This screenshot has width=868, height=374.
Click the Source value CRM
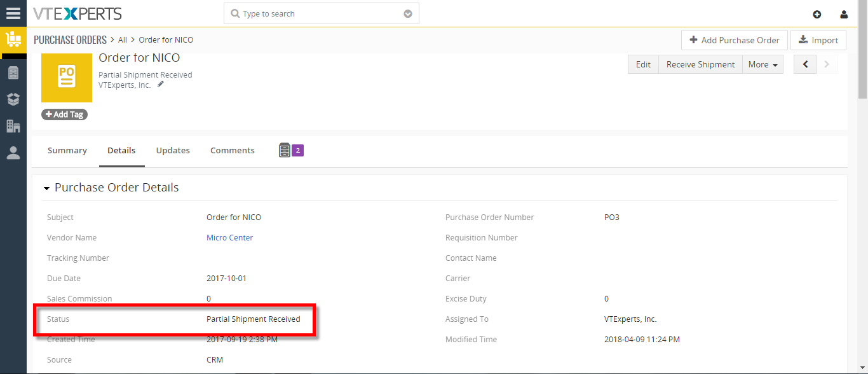coord(215,359)
